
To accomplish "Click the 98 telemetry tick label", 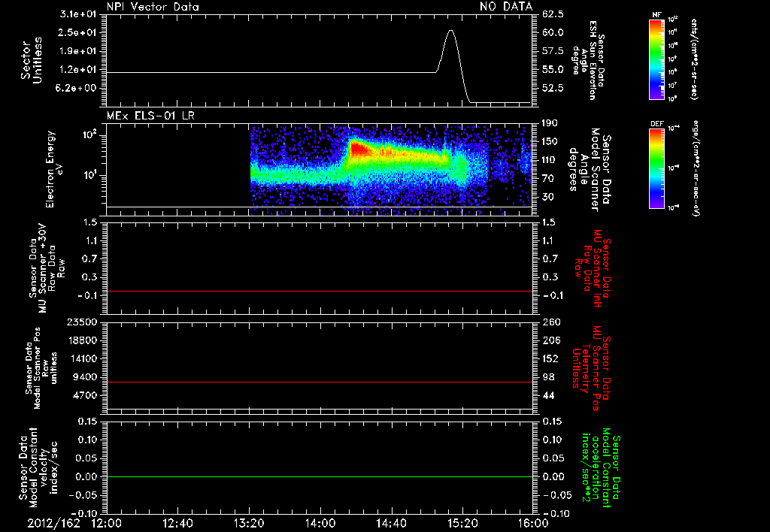I will 548,377.
